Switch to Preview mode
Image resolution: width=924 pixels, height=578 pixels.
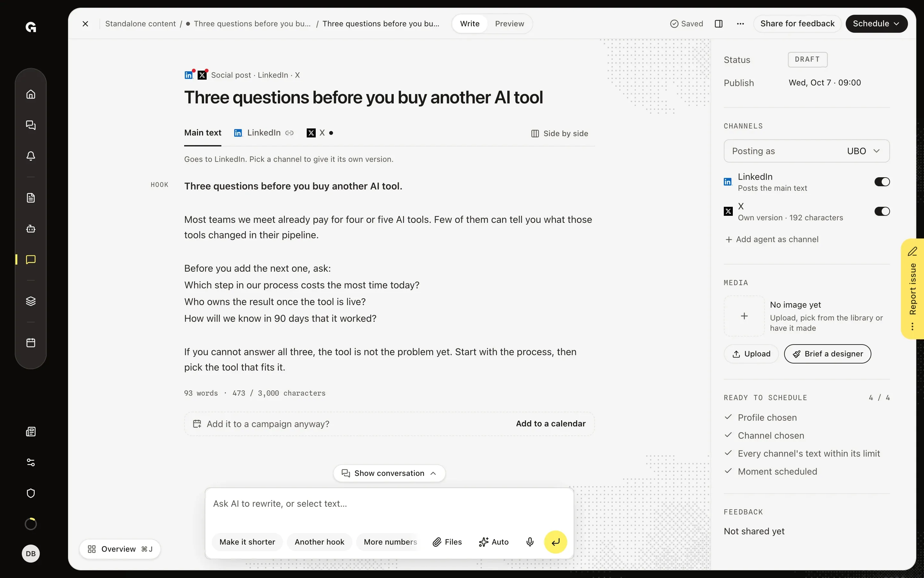(509, 24)
